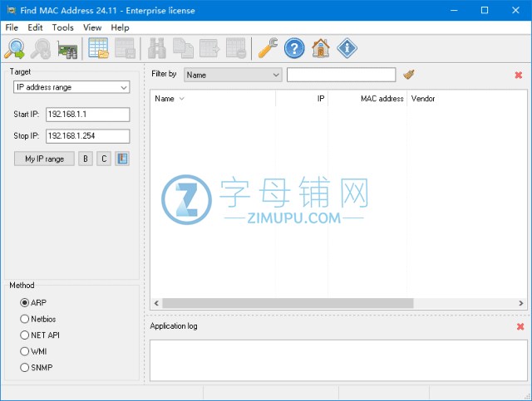Click the filter text input field
The image size is (532, 401).
coord(342,75)
